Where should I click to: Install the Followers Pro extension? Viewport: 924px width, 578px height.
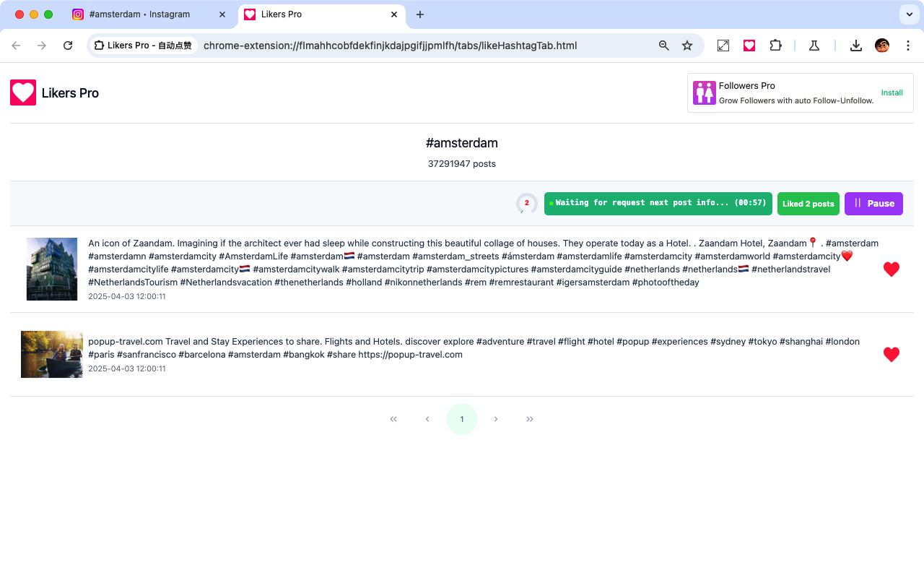pos(892,93)
